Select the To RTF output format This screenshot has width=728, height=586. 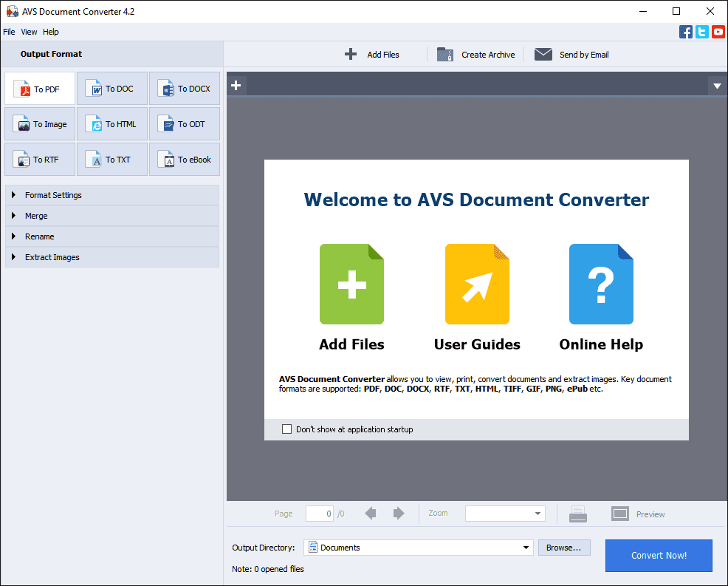click(x=40, y=160)
